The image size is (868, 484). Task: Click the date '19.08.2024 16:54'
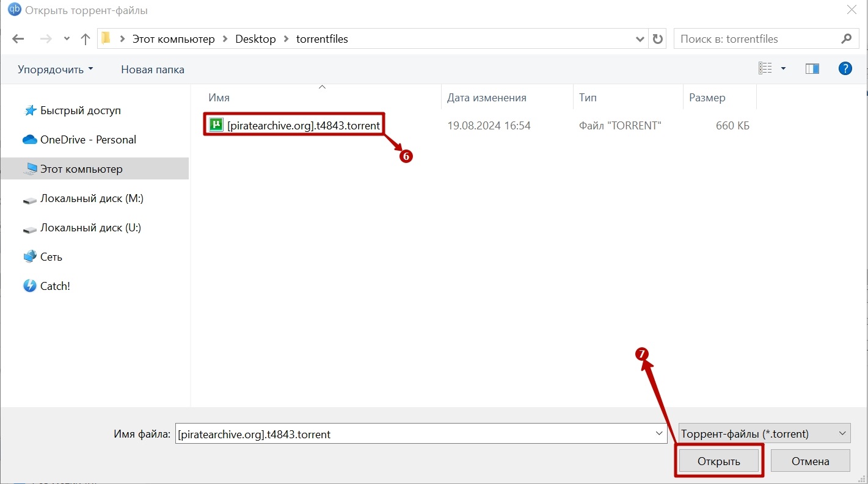coord(489,126)
